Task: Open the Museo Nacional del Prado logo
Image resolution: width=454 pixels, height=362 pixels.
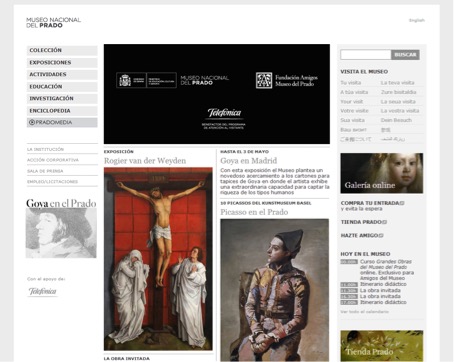Action: click(x=53, y=23)
